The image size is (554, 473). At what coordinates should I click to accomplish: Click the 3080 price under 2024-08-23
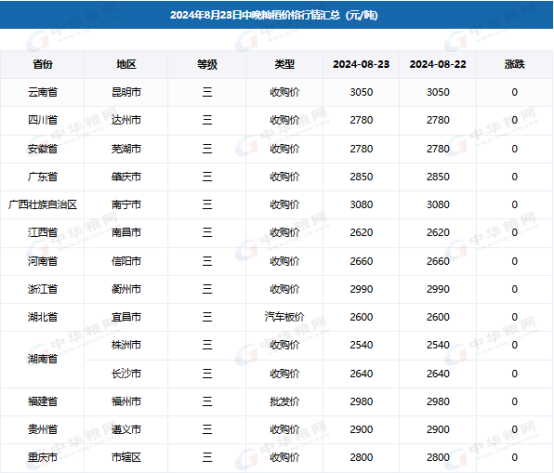[361, 205]
